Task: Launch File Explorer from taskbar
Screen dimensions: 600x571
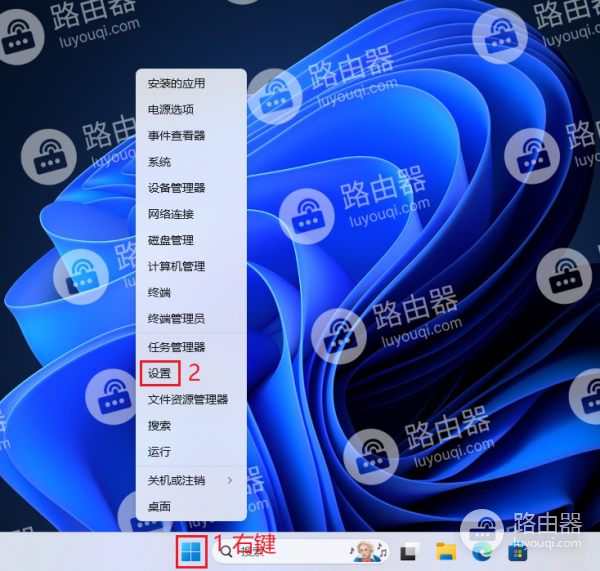Action: pyautogui.click(x=446, y=552)
